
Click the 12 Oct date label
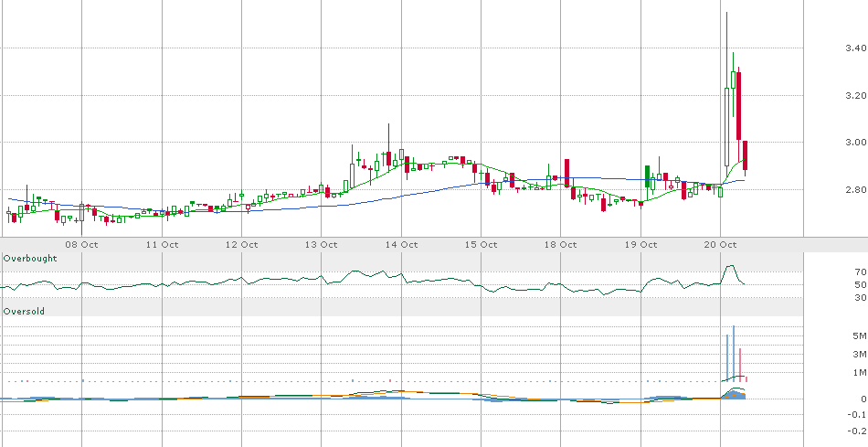pyautogui.click(x=242, y=244)
